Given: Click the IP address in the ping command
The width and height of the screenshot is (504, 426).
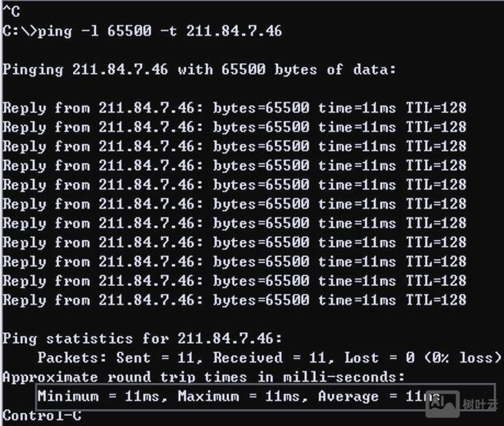Looking at the screenshot, I should pyautogui.click(x=234, y=31).
